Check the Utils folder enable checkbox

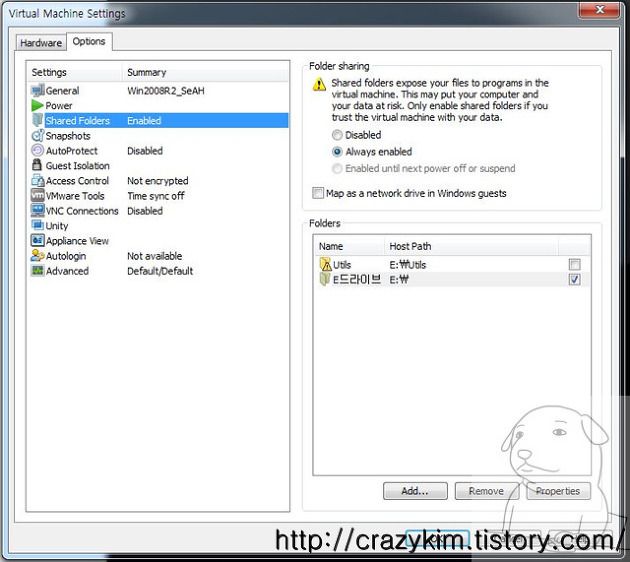575,264
